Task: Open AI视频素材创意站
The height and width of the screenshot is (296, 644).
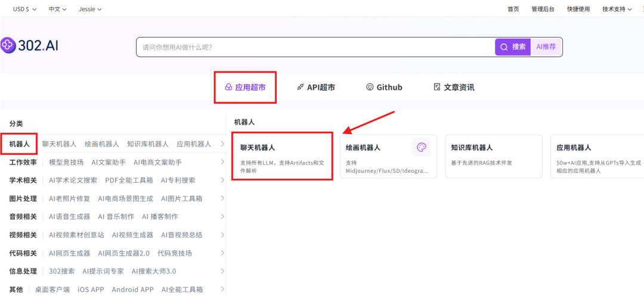Action: pyautogui.click(x=76, y=235)
